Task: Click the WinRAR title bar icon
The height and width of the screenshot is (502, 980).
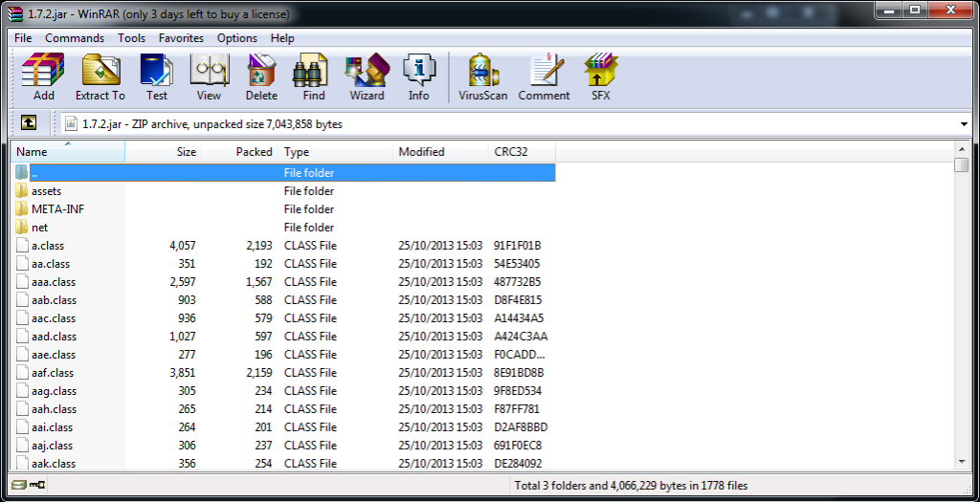Action: click(17, 13)
